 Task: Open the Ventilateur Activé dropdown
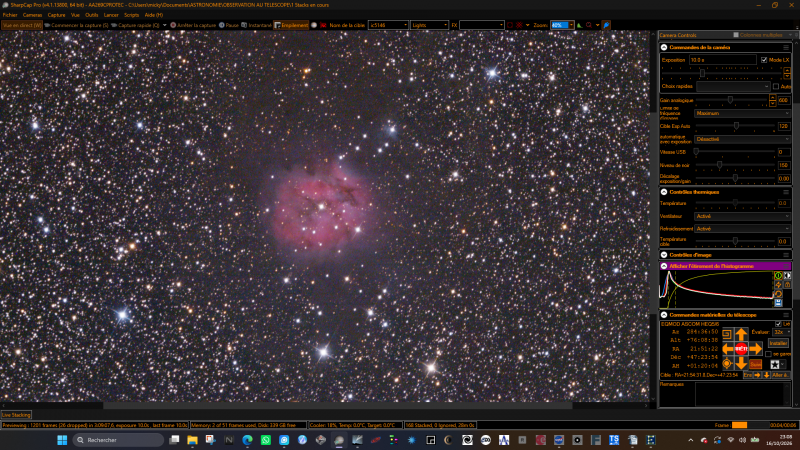(x=742, y=216)
